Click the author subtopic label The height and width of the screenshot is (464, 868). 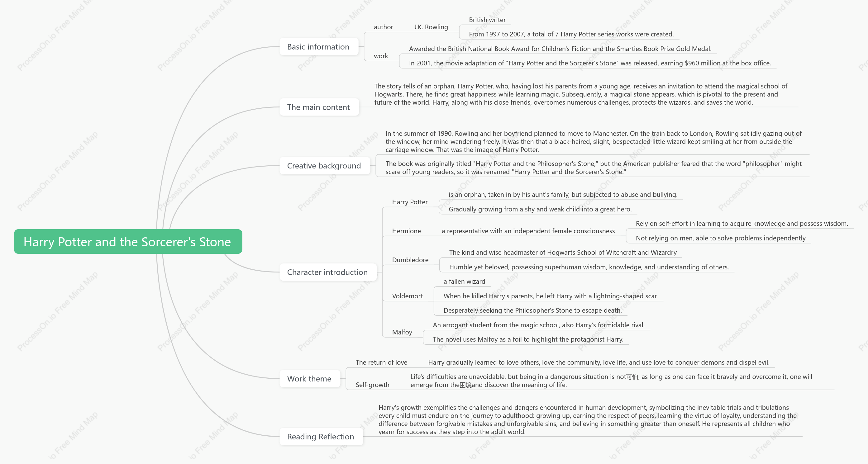pos(384,27)
